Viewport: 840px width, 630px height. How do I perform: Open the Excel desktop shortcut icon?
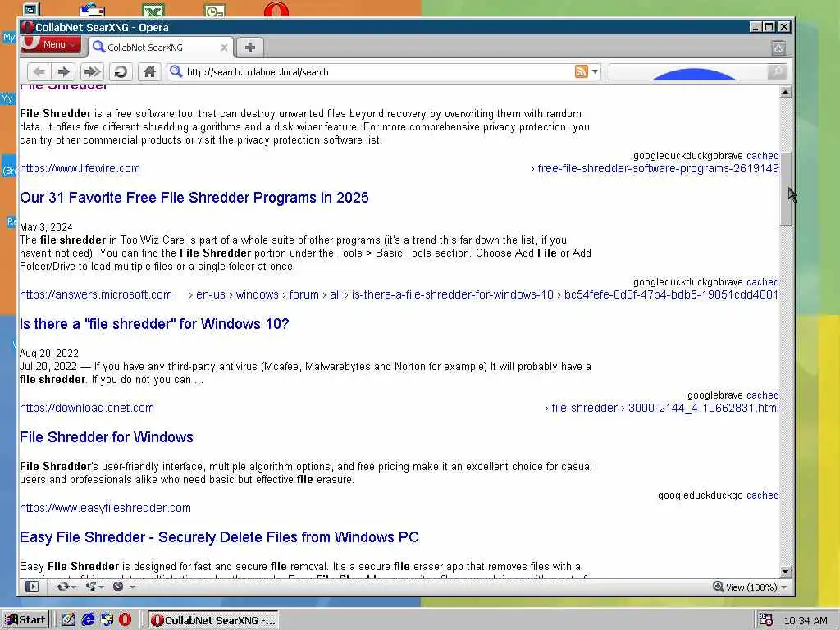point(153,10)
